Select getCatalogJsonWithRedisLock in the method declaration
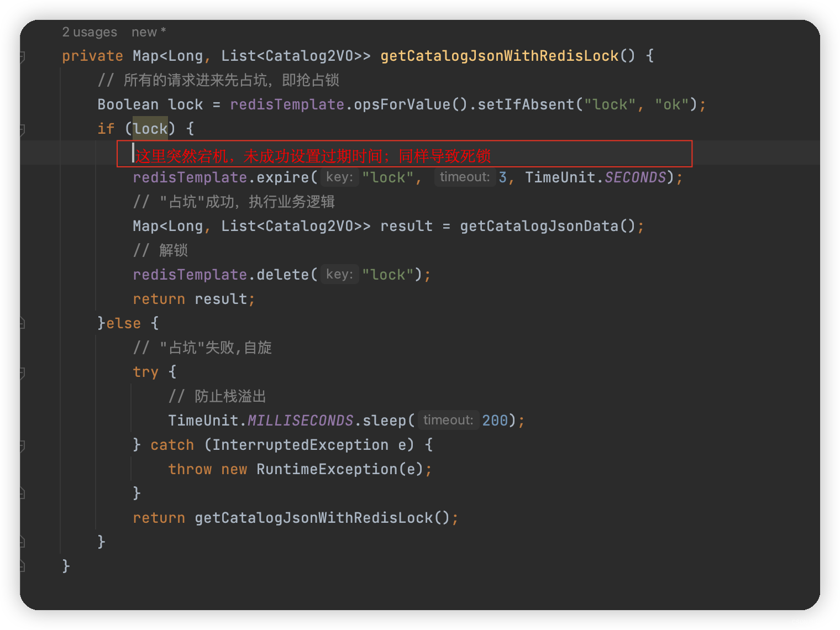 point(500,56)
